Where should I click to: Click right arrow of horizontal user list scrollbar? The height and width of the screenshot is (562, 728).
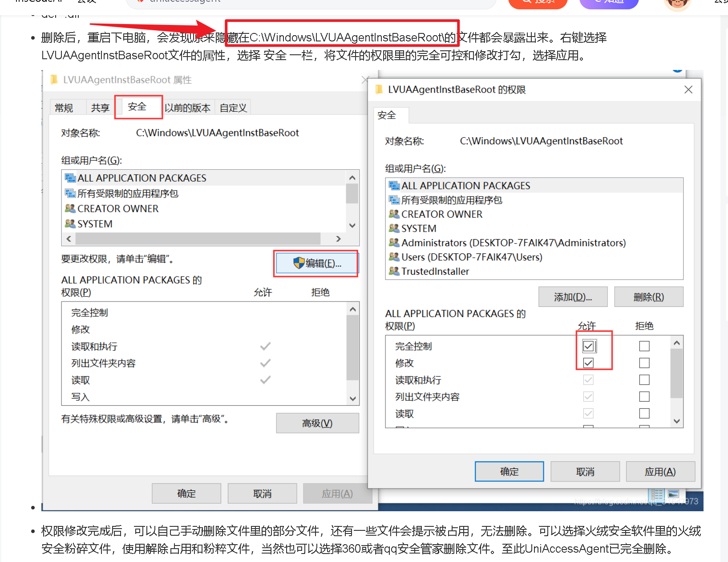pyautogui.click(x=339, y=239)
